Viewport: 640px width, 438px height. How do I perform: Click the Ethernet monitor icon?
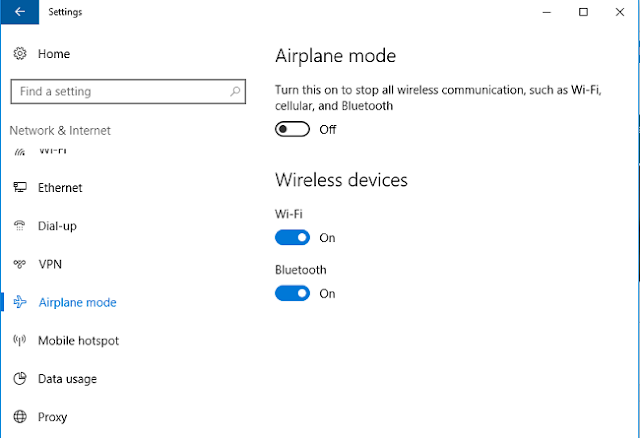point(20,187)
